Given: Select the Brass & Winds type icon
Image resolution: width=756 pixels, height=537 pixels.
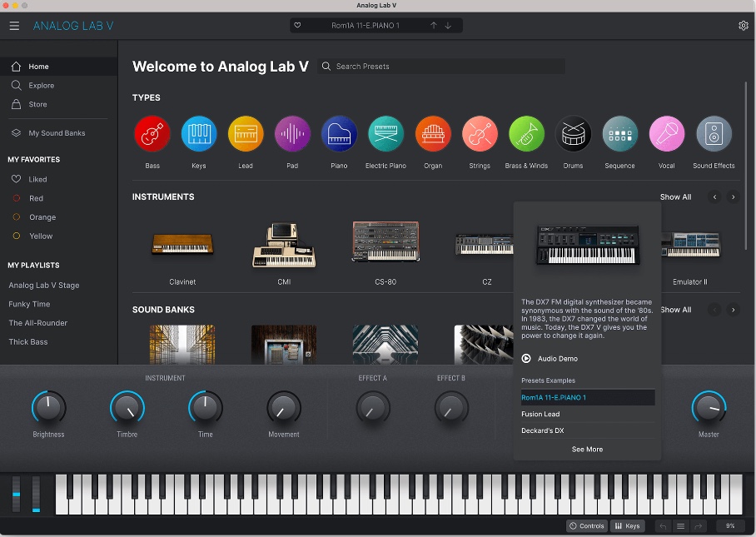Looking at the screenshot, I should coord(526,133).
